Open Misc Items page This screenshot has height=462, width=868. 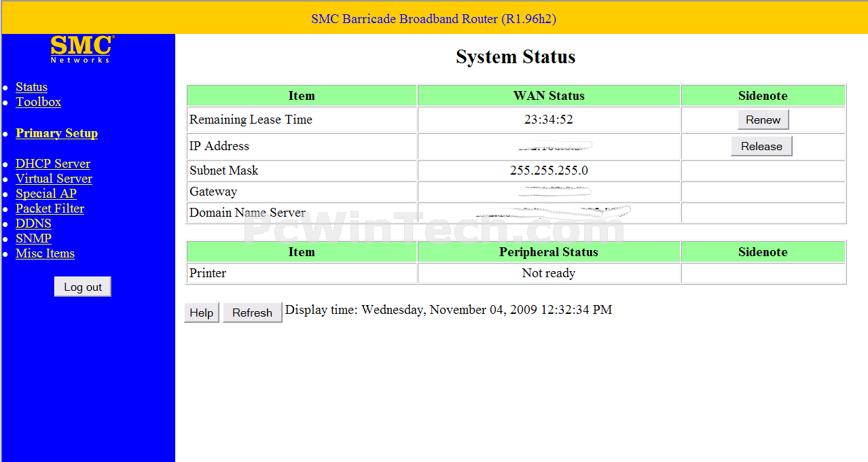click(45, 253)
